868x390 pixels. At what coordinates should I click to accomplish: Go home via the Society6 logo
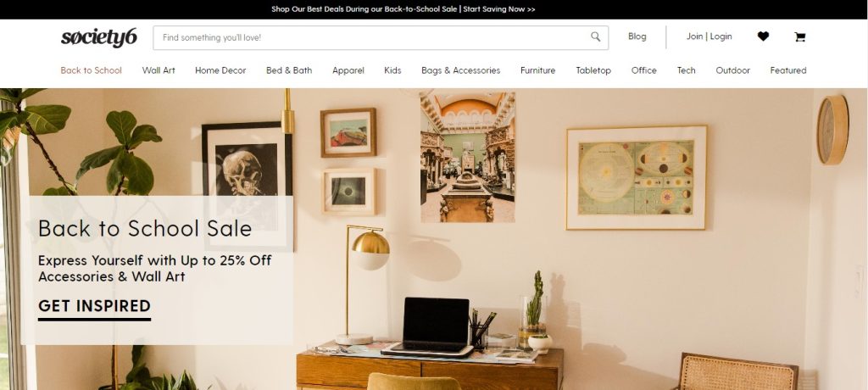click(x=99, y=37)
